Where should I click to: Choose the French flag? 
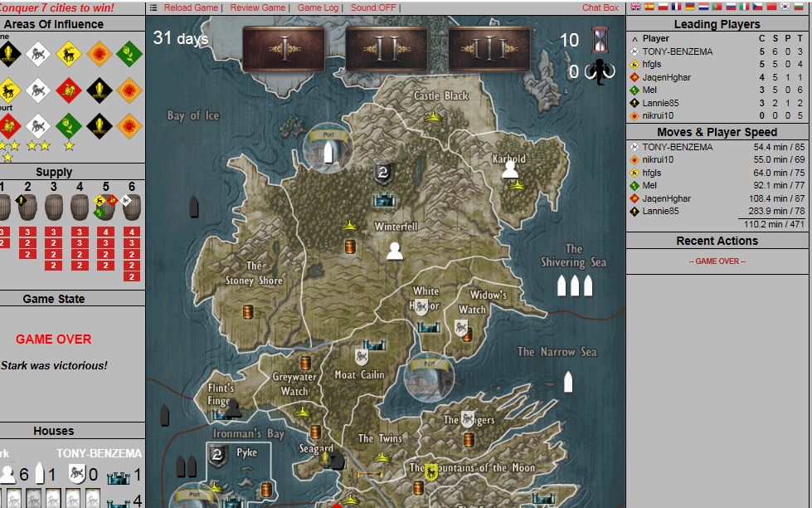click(x=676, y=7)
